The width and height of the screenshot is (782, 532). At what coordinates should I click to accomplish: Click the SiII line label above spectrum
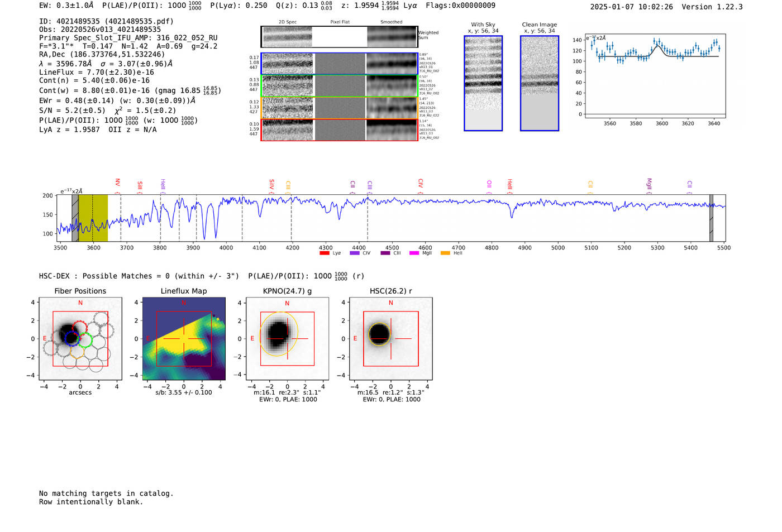140,186
